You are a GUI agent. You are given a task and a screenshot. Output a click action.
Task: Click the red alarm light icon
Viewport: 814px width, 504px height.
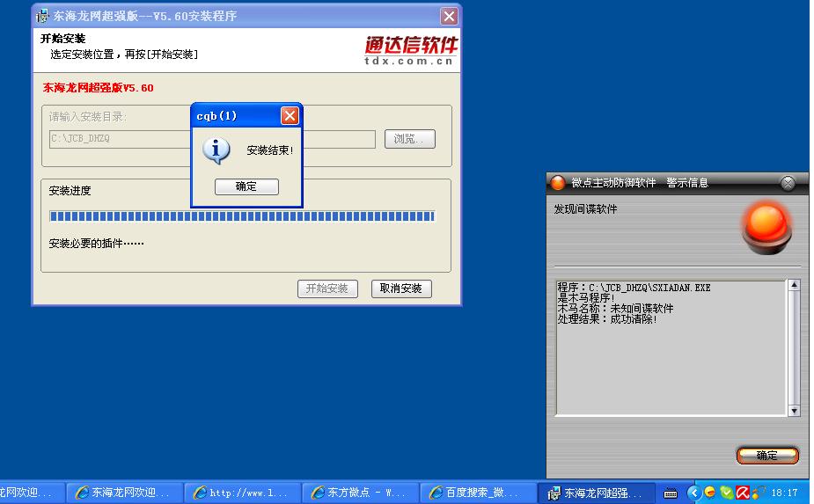(x=766, y=223)
